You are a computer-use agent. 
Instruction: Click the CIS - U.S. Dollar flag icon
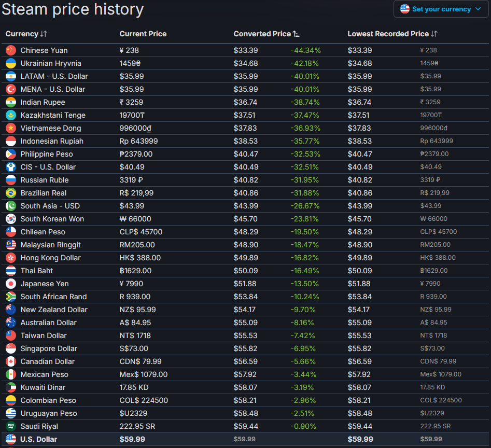click(11, 167)
